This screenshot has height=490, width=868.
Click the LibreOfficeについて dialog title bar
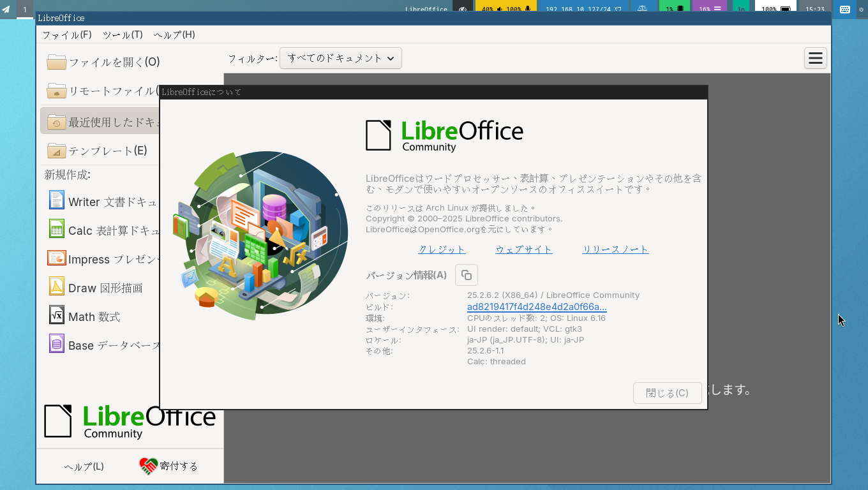433,92
